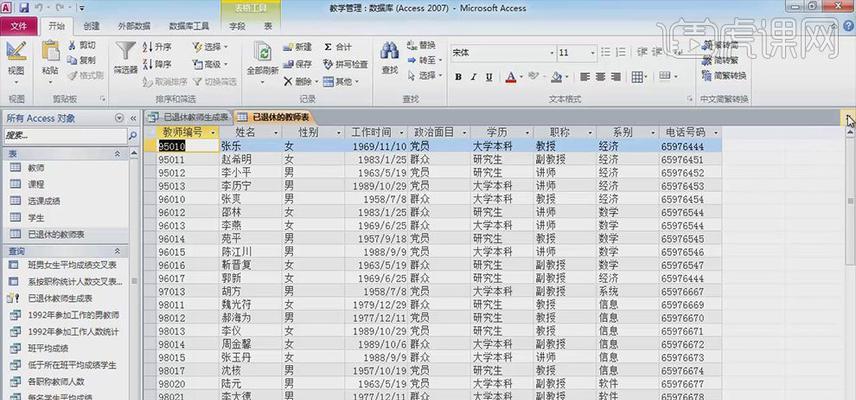Viewport: 856px width, 400px height.
Task: Open the 视图 (View) button
Action: pyautogui.click(x=16, y=61)
